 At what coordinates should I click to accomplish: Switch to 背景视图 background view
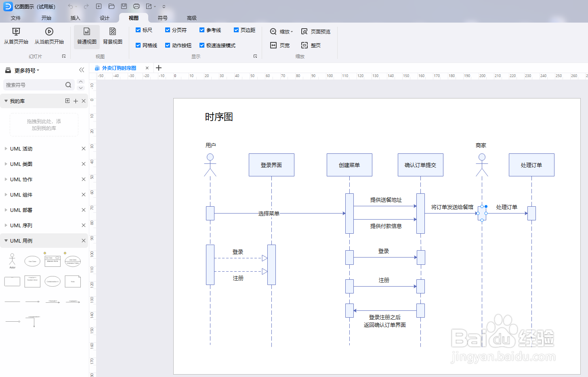click(x=112, y=37)
